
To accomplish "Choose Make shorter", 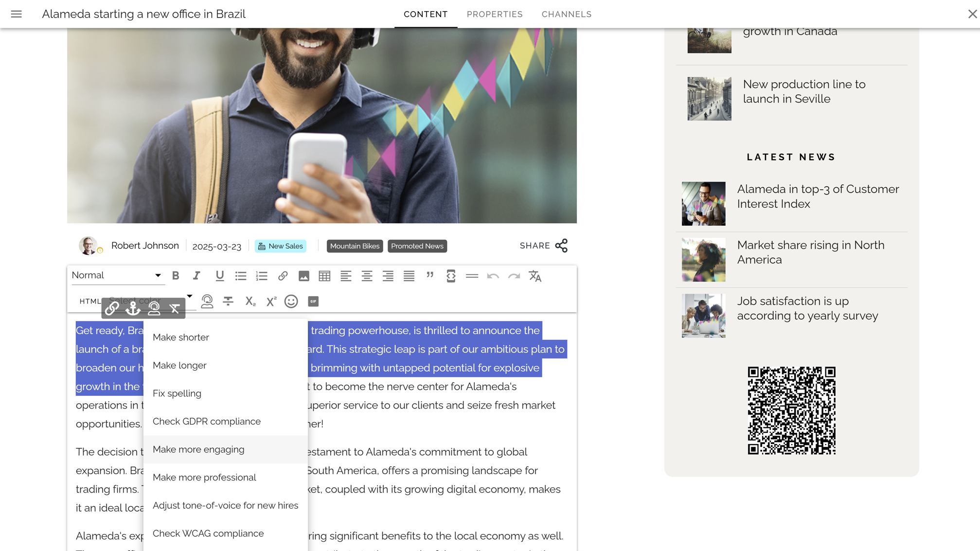I will click(226, 337).
